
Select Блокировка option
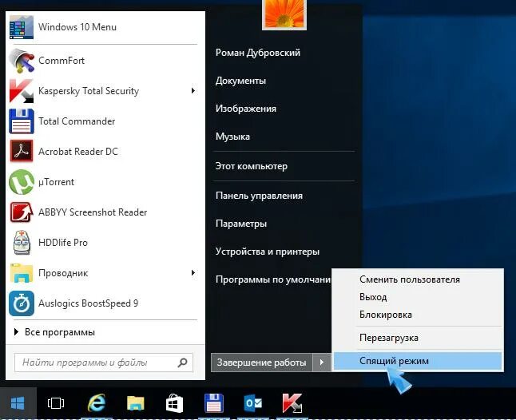pyautogui.click(x=385, y=315)
